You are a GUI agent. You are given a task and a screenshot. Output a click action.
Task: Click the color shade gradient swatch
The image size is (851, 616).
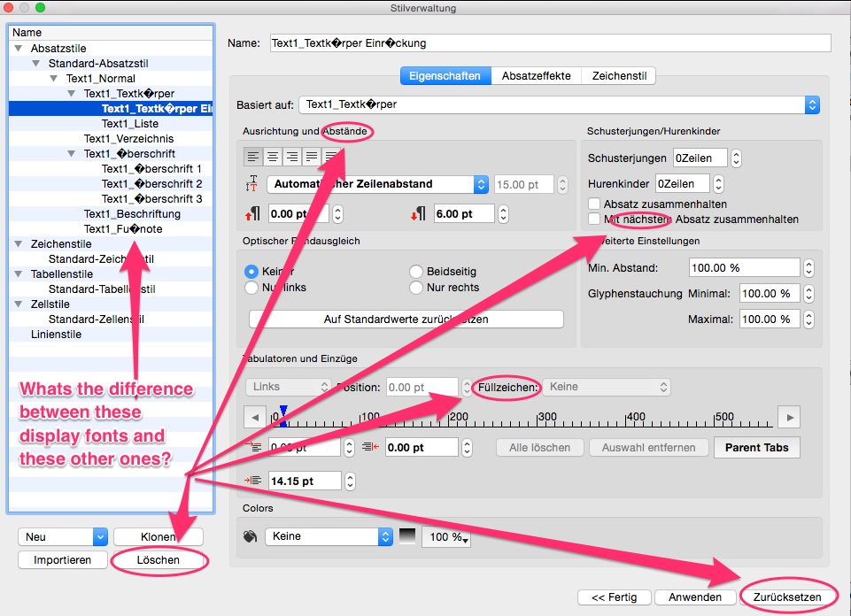[408, 536]
